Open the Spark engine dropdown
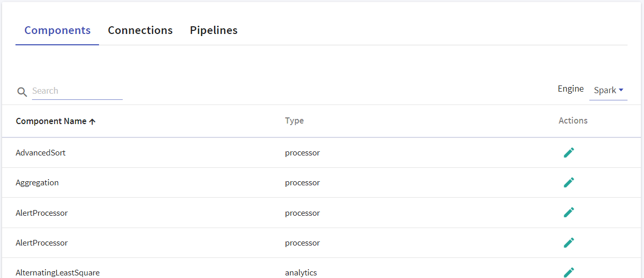The image size is (644, 278). pos(608,91)
